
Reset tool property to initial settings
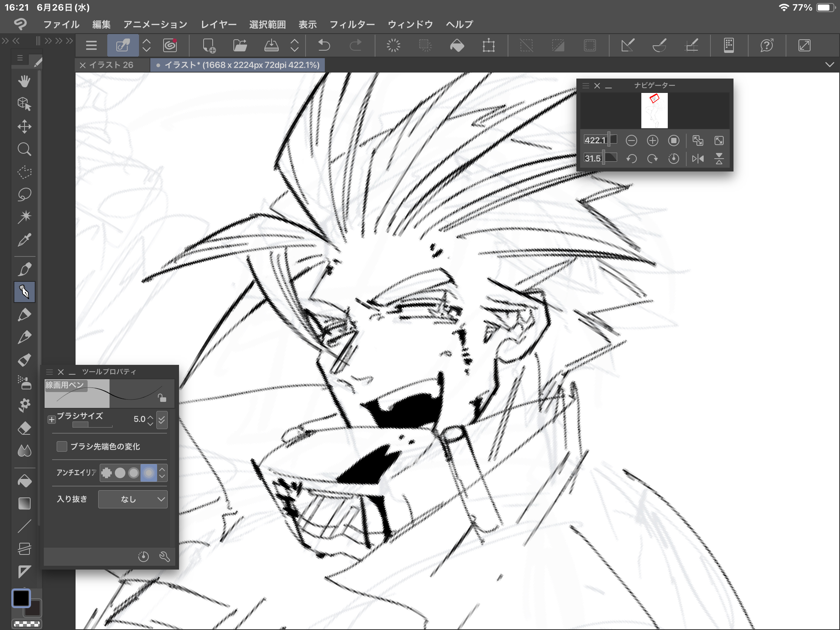point(143,556)
